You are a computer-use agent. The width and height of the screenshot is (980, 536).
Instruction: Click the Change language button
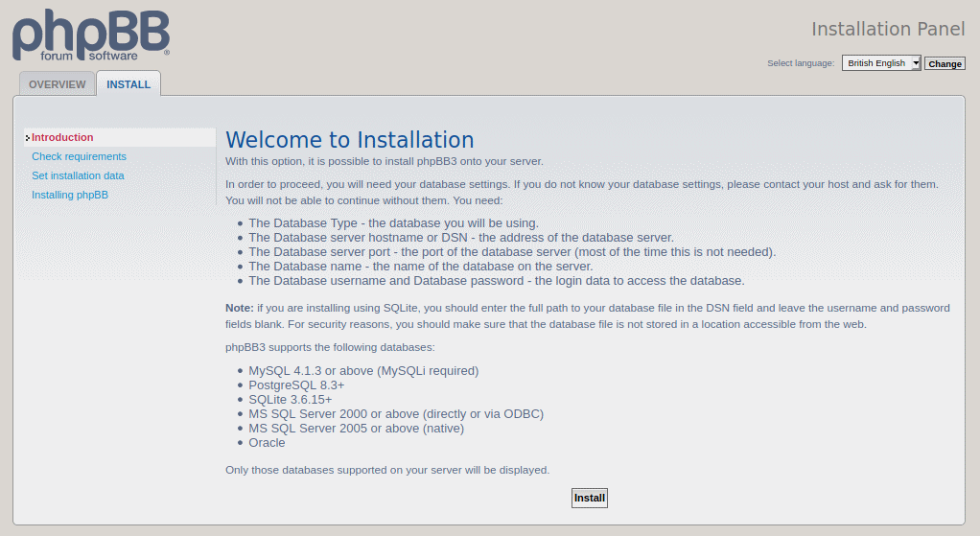click(x=945, y=63)
